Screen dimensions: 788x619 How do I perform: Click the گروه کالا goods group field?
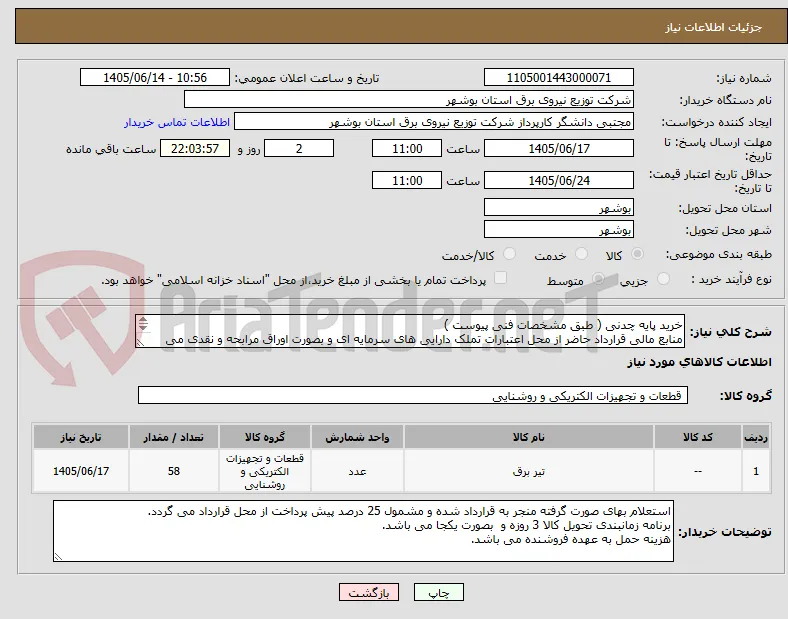tap(413, 395)
